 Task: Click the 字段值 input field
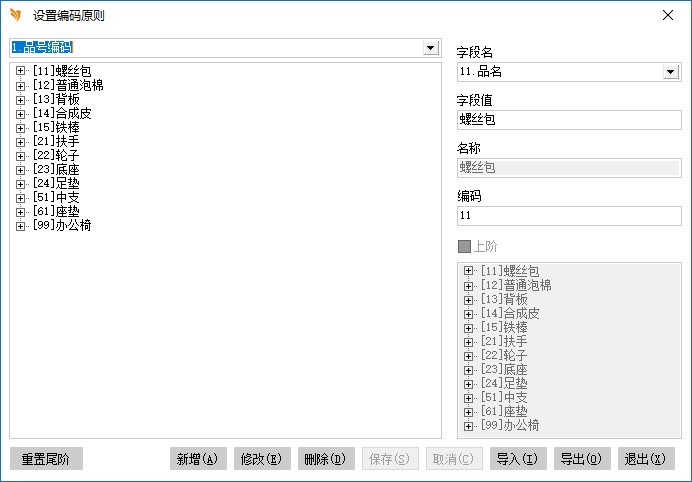pos(568,120)
